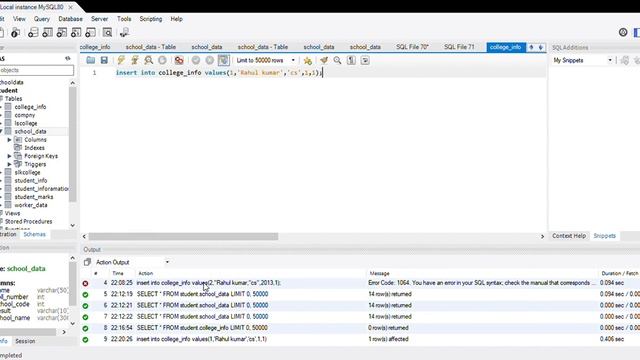Open the SQL script file icon
Screen dimensions: 640x360
(x=91, y=60)
